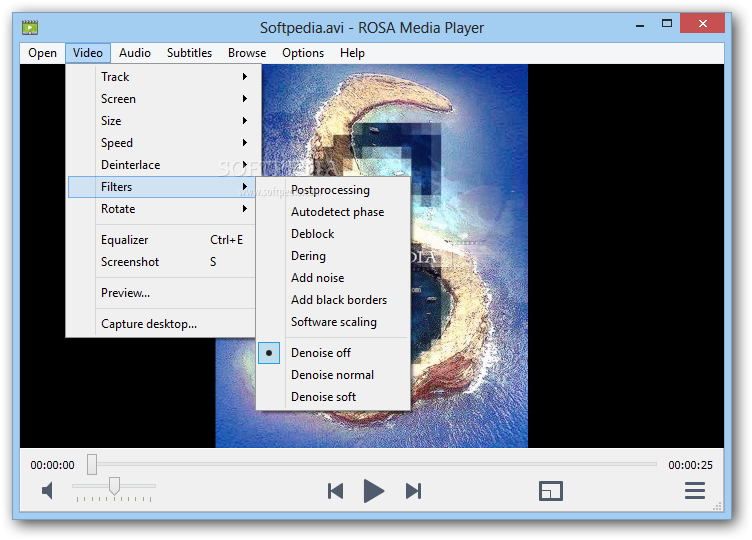Image resolution: width=752 pixels, height=540 pixels.
Task: Choose Denoise soft filter
Action: 334,397
